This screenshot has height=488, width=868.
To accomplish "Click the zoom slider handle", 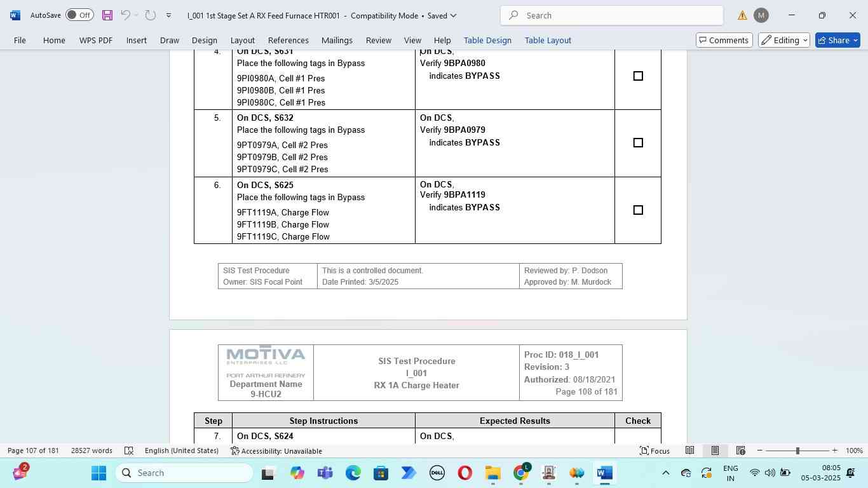I will [x=797, y=451].
